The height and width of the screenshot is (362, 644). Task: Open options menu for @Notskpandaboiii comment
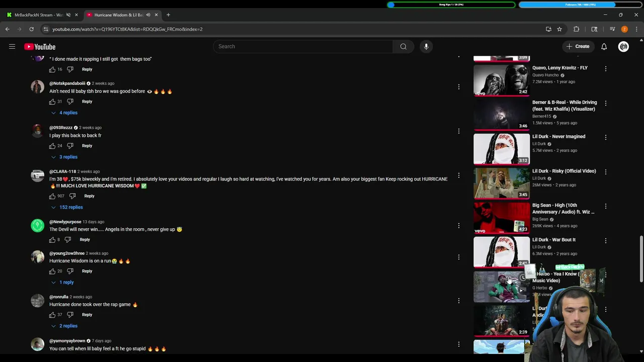click(x=458, y=87)
